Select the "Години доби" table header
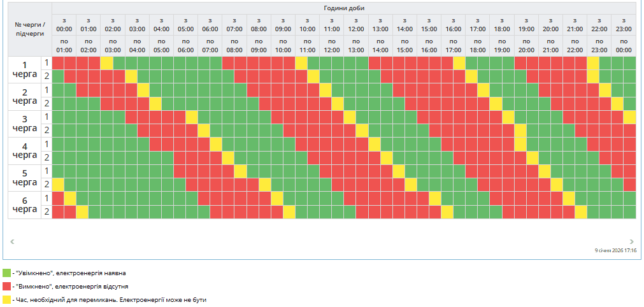This screenshot has width=644, height=307. (x=344, y=8)
